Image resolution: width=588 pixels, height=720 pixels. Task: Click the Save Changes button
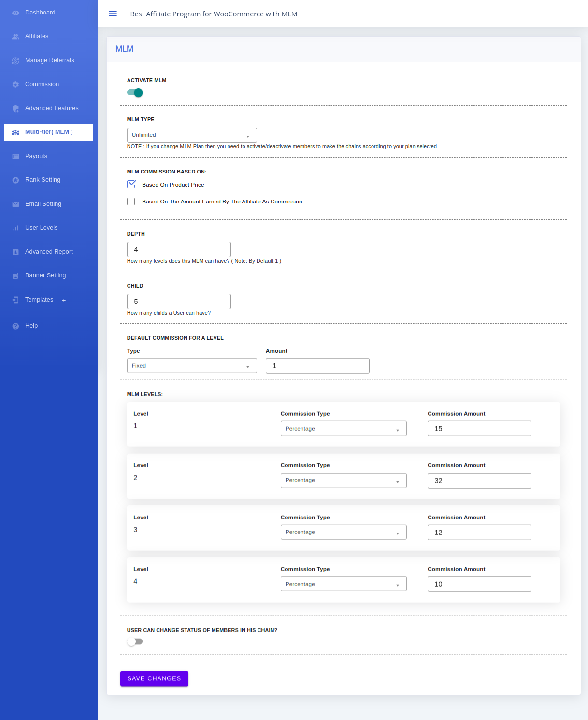tap(154, 678)
